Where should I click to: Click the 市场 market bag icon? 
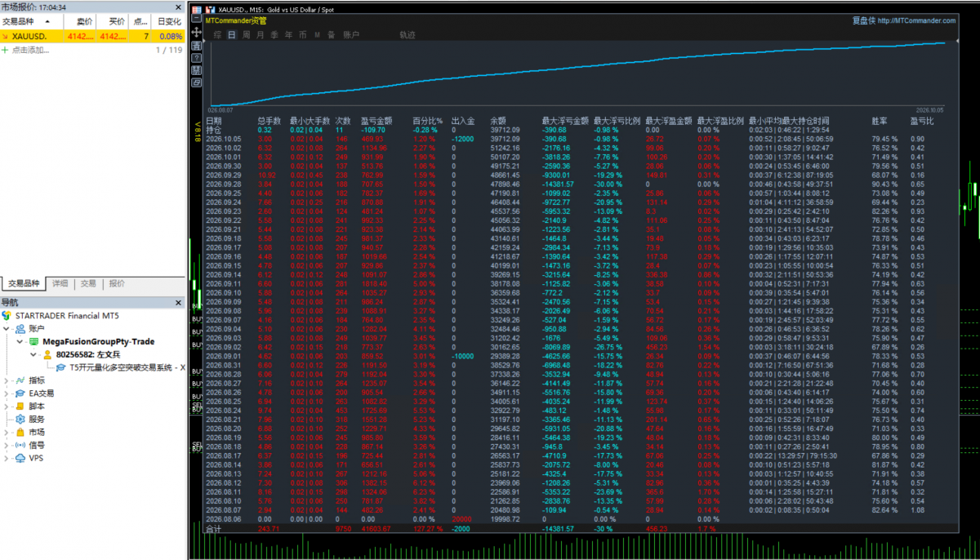19,432
